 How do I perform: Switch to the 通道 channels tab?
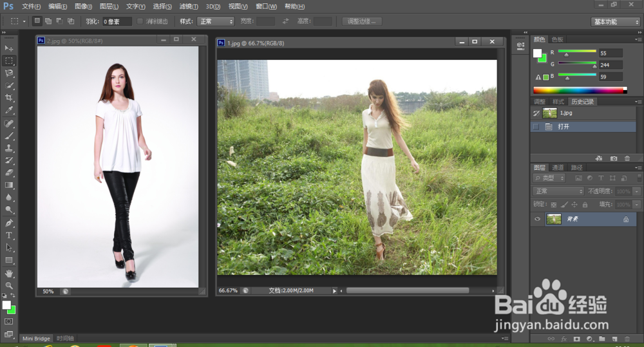(x=558, y=167)
